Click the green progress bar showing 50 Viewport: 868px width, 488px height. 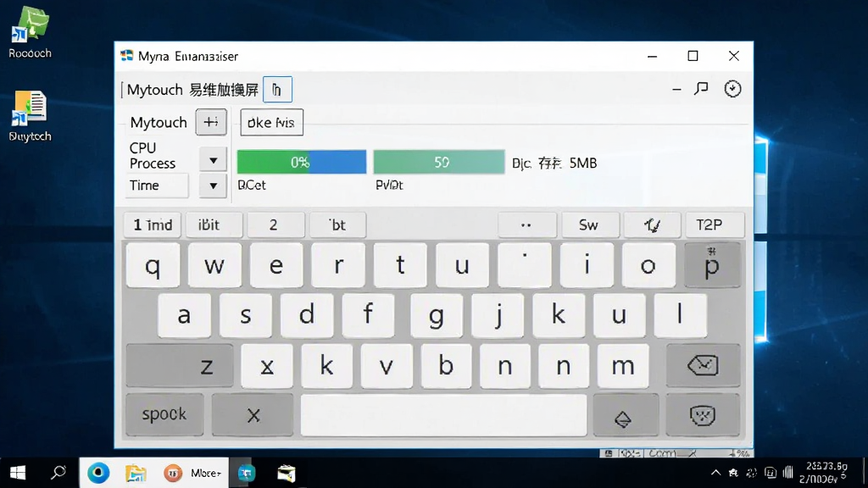[x=439, y=162]
